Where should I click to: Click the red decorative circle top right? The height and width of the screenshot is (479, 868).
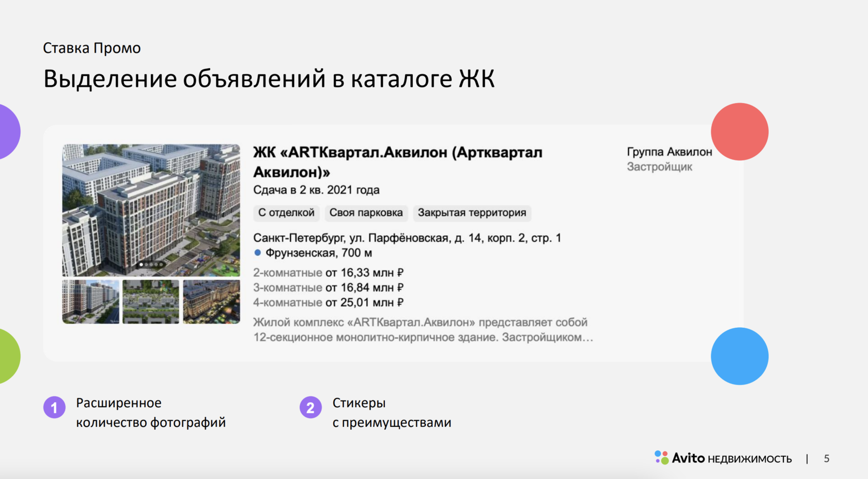[739, 132]
